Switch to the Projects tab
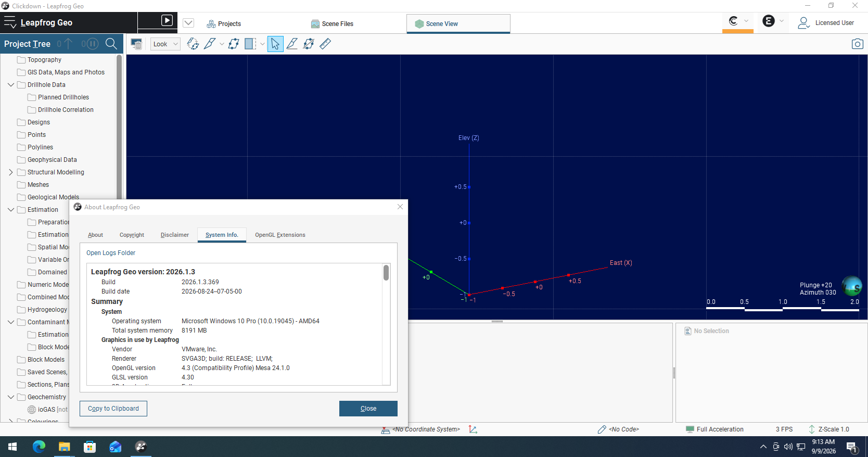 tap(224, 24)
